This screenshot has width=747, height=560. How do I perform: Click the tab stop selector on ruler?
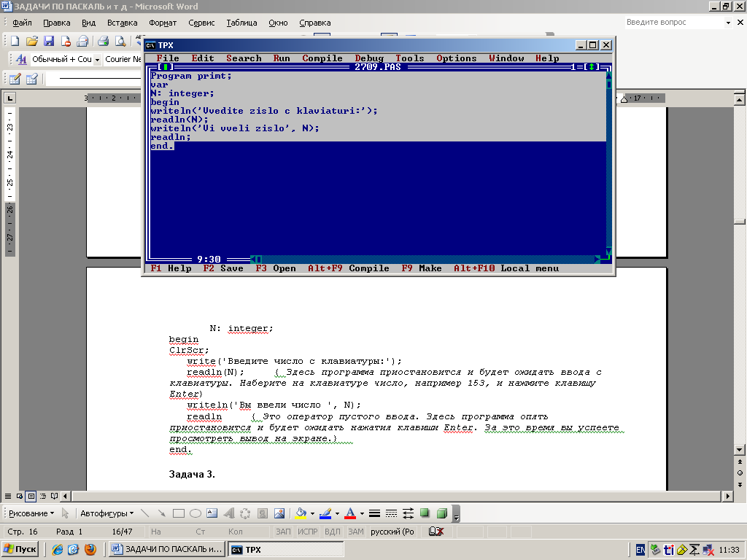point(9,98)
